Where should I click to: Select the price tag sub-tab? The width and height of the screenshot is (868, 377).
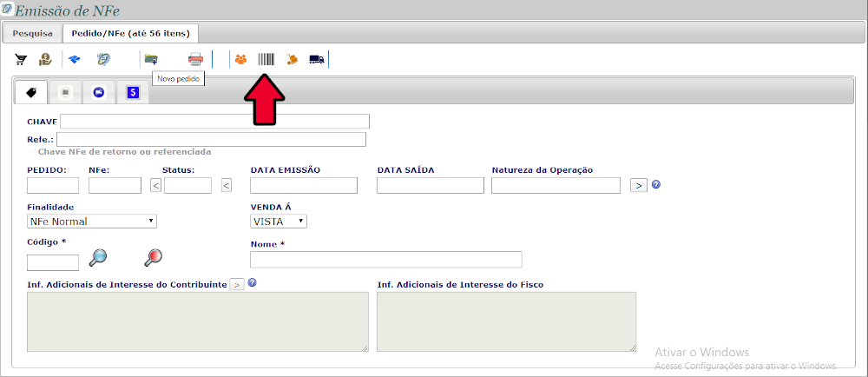[31, 92]
